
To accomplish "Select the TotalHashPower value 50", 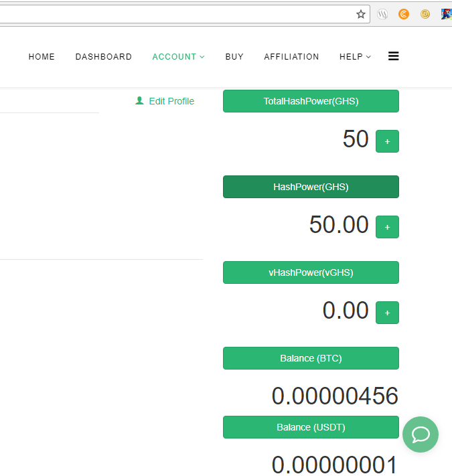I will coord(356,139).
